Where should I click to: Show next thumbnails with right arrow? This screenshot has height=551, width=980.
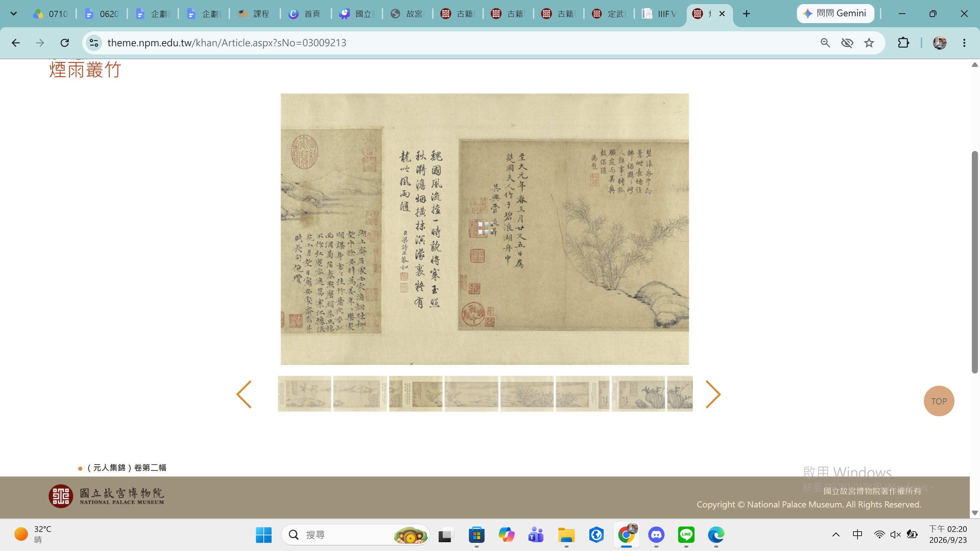click(713, 394)
